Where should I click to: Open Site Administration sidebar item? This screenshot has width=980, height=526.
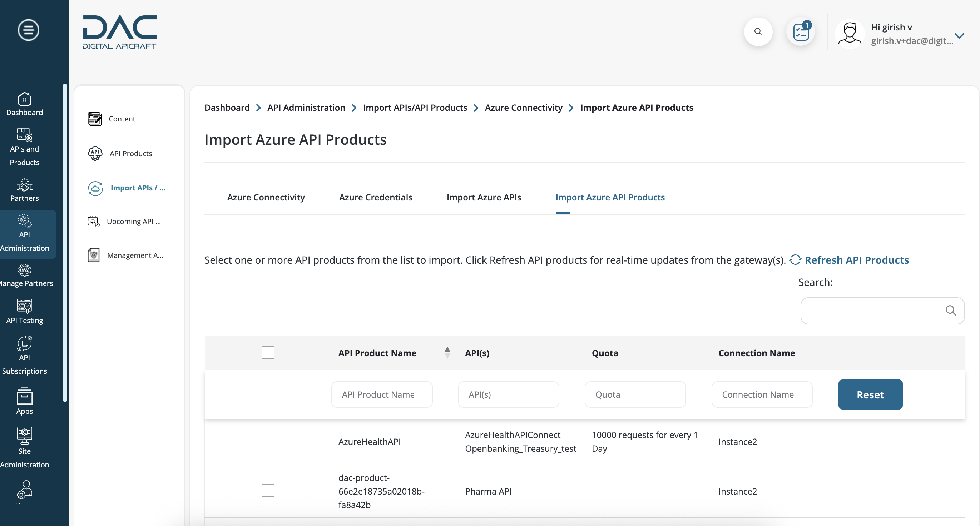(24, 448)
